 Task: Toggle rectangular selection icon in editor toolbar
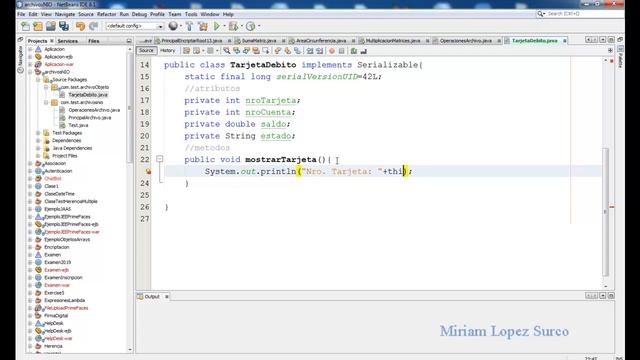[266, 51]
